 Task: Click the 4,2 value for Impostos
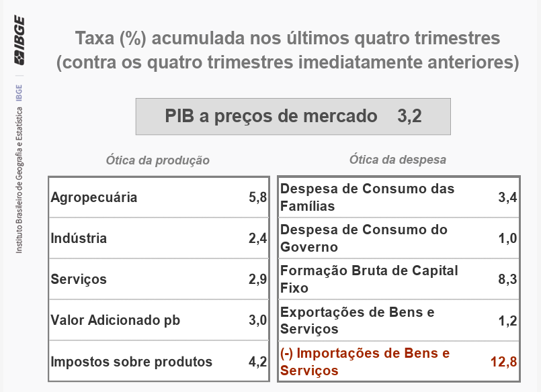pos(258,362)
